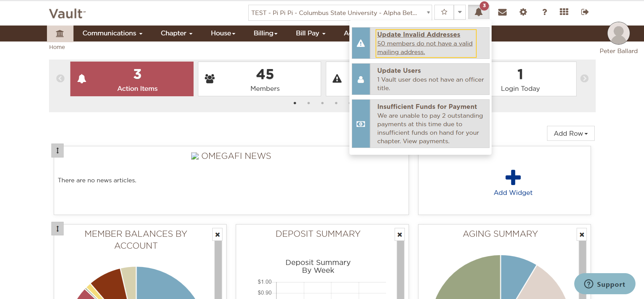Screen dimensions: 644x299
Task: Open Update Invalid Addresses notification link
Action: pos(418,35)
